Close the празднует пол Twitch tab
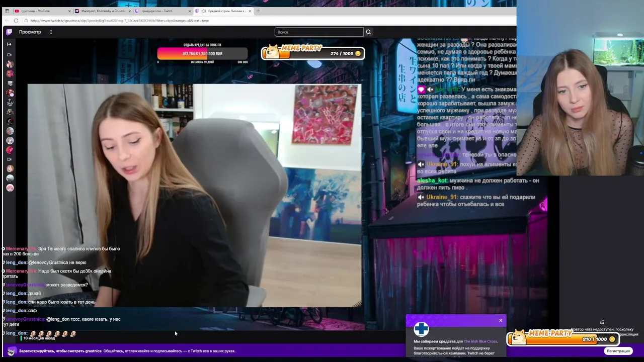Screen dimensions: 644x362 pos(190,11)
